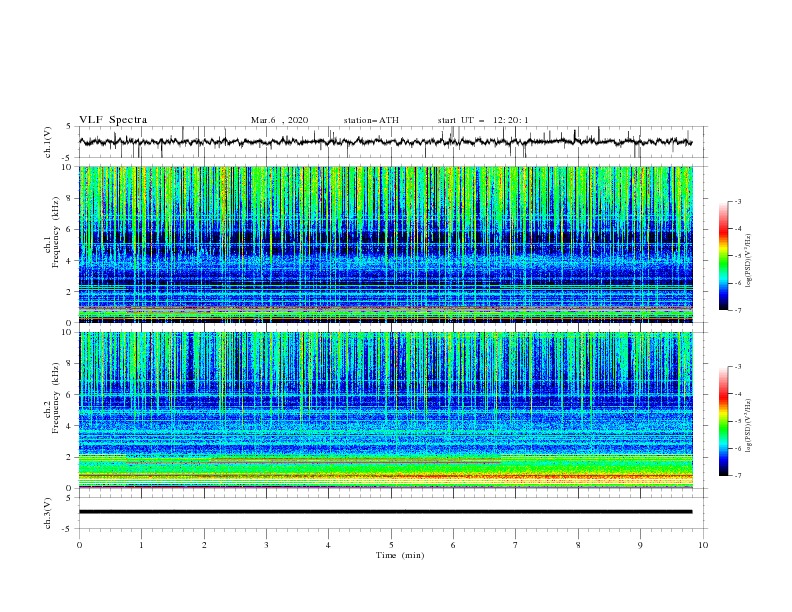The width and height of the screenshot is (792, 612).
Task: Click the 'ch.3(V)' axis label
Action: point(48,513)
